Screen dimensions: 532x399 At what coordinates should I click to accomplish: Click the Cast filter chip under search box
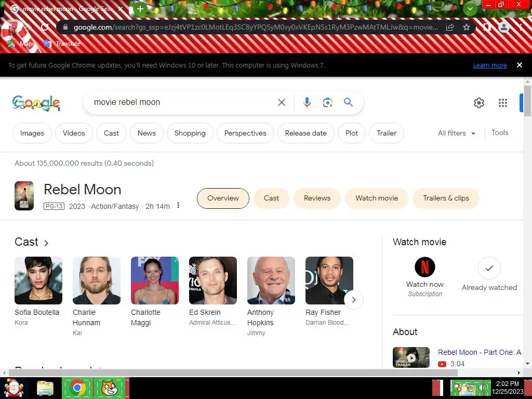click(x=111, y=133)
